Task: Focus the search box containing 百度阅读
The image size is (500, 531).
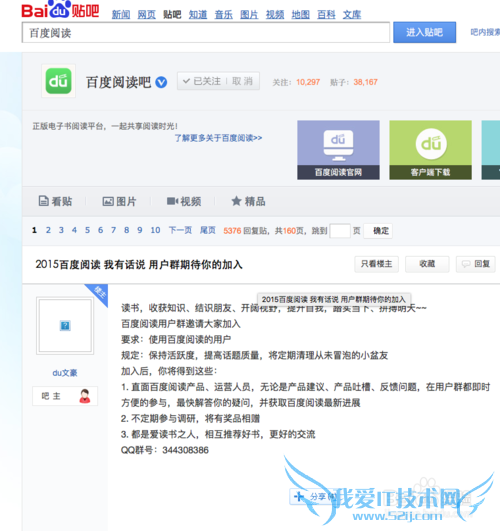Action: tap(206, 33)
